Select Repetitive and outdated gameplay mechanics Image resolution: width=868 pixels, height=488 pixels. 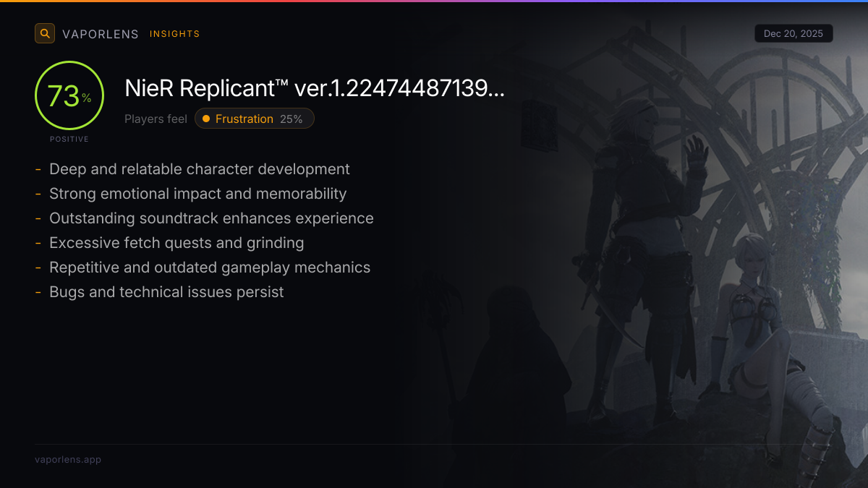click(x=210, y=267)
